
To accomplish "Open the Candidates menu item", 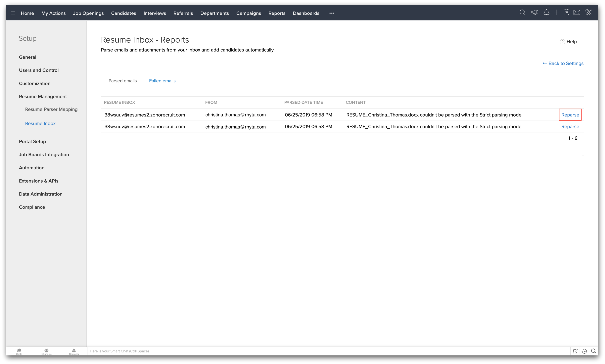I will 123,13.
